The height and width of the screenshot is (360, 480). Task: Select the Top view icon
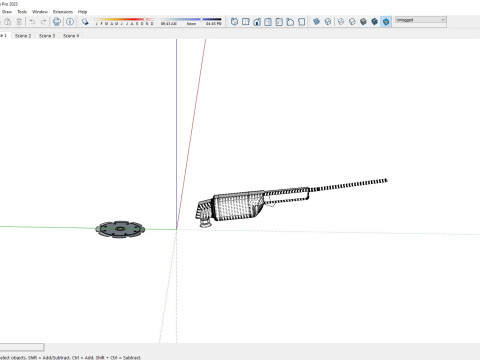pyautogui.click(x=246, y=22)
